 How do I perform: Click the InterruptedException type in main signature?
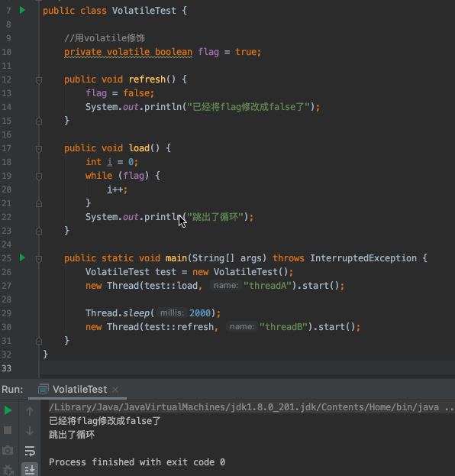(x=363, y=258)
